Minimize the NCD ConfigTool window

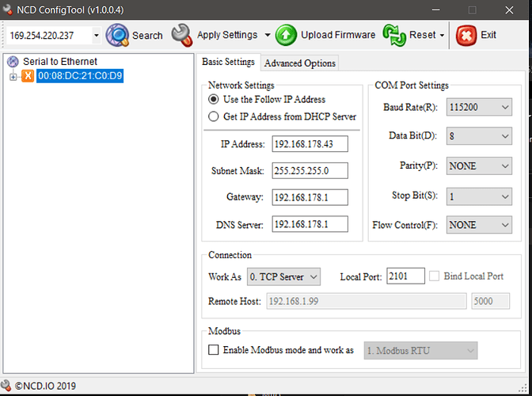pos(436,10)
